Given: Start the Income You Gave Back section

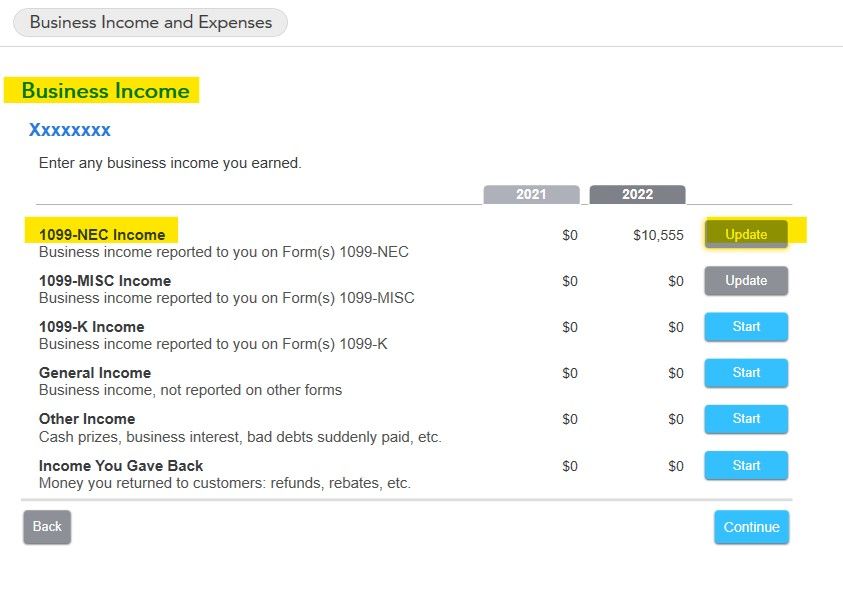Looking at the screenshot, I should tap(746, 465).
